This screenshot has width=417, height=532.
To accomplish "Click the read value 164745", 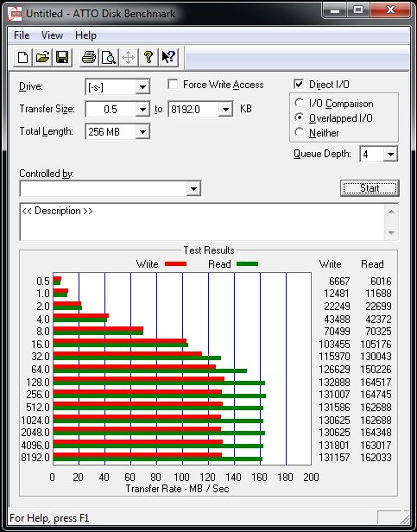I will tap(376, 395).
